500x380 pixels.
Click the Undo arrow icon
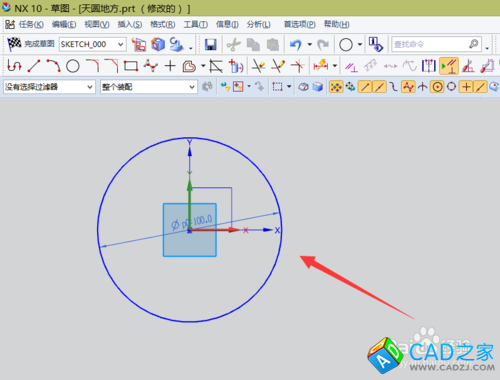click(x=296, y=44)
